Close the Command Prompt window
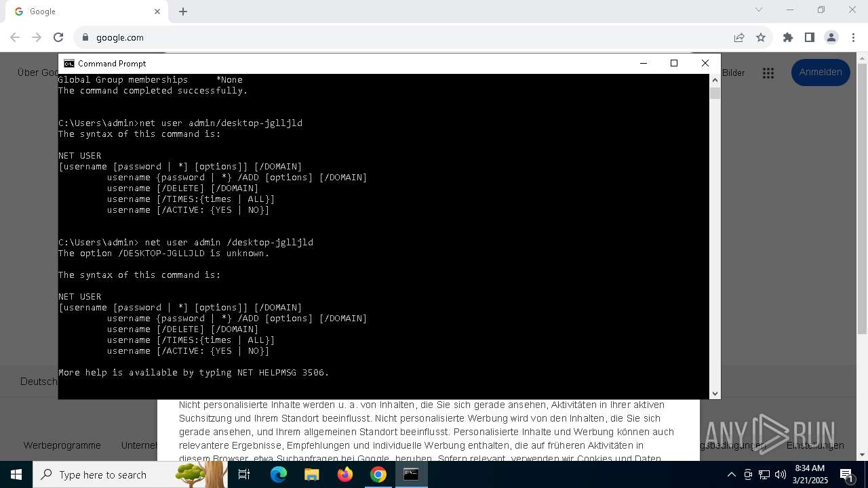This screenshot has height=488, width=868. (x=705, y=63)
